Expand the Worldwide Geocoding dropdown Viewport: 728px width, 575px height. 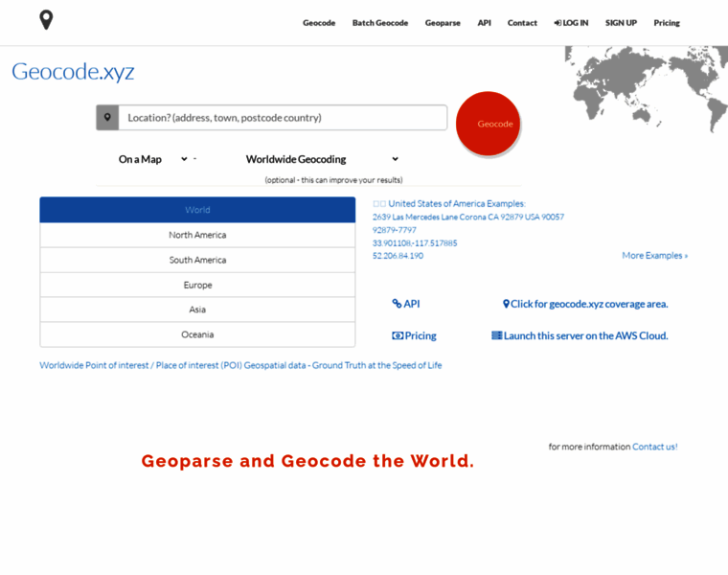click(322, 159)
